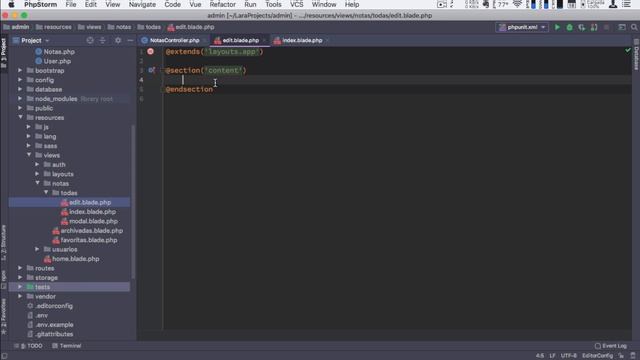Expand the node_modules folder
The height and width of the screenshot is (360, 640).
tap(20, 99)
